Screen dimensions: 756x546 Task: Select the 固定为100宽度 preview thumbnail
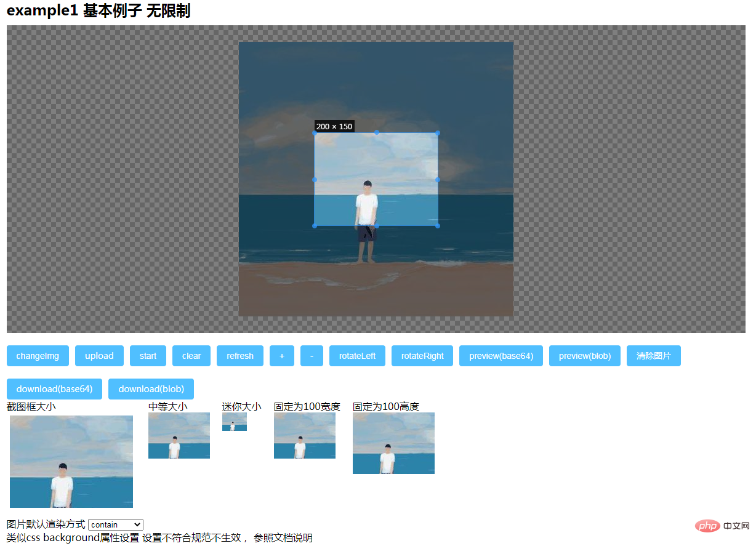click(305, 435)
